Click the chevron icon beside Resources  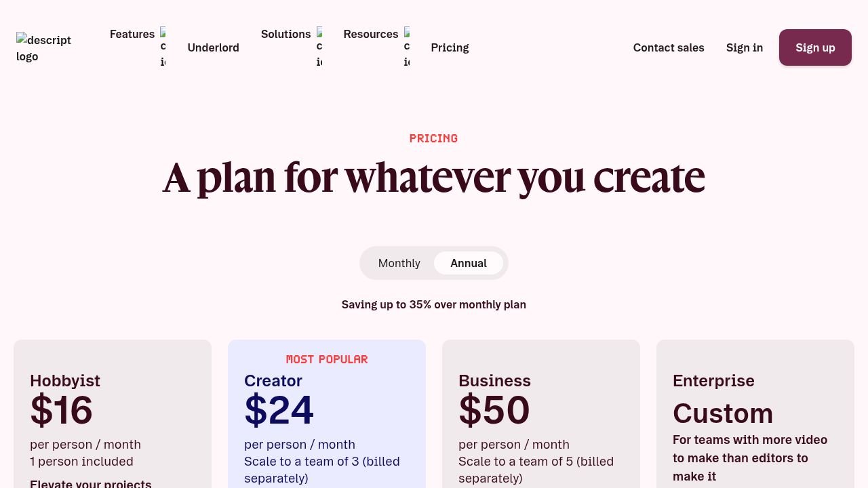pos(407,47)
